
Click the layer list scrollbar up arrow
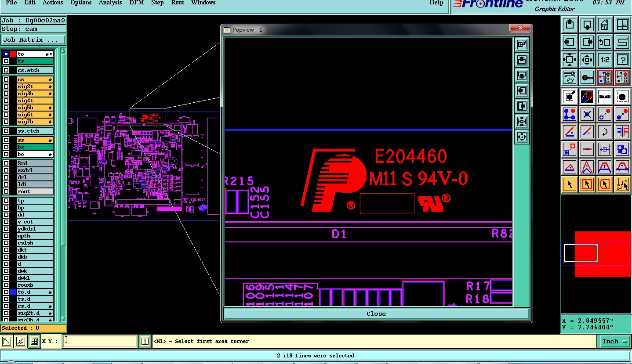(63, 51)
